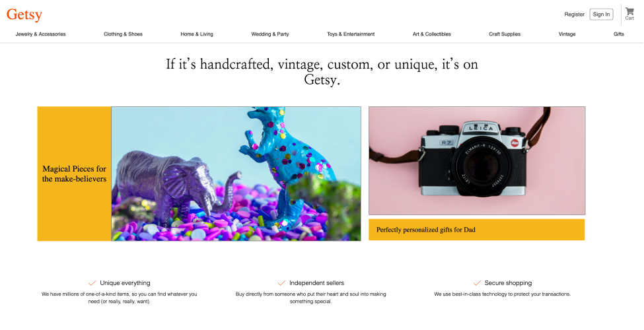Viewport: 644px width, 330px height.
Task: Click the Secure shopping checkmark icon
Action: (x=477, y=283)
